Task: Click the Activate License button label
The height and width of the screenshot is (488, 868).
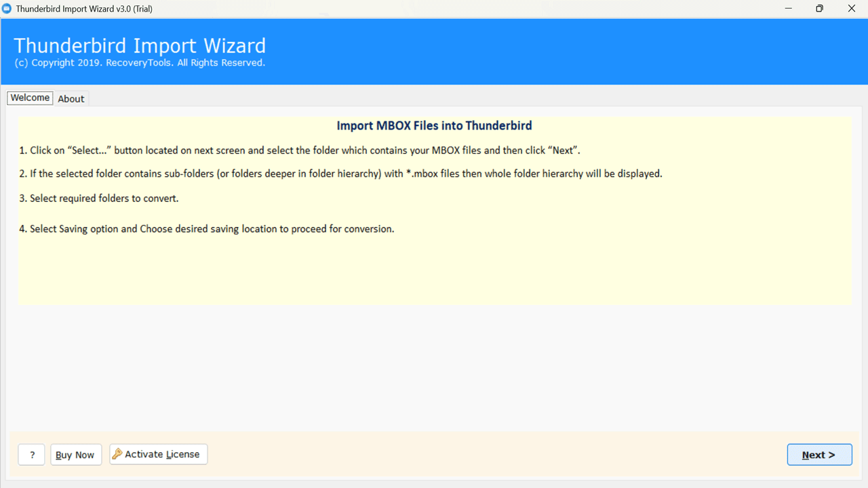Action: point(162,454)
